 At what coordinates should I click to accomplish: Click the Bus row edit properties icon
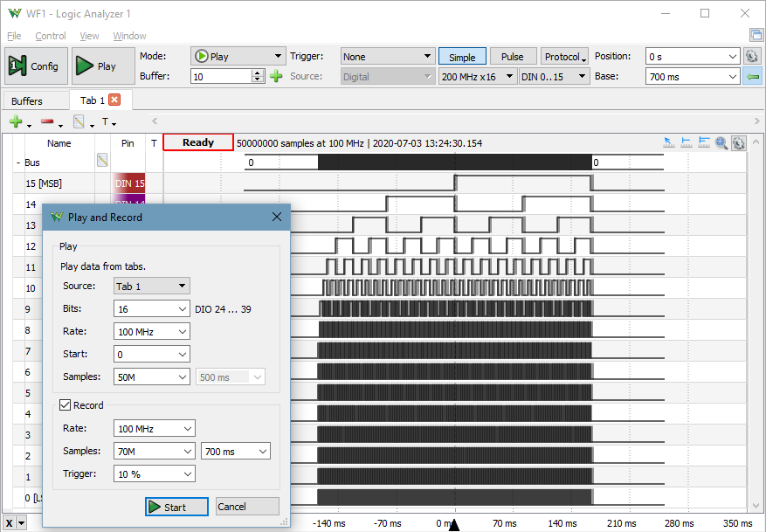pos(102,161)
